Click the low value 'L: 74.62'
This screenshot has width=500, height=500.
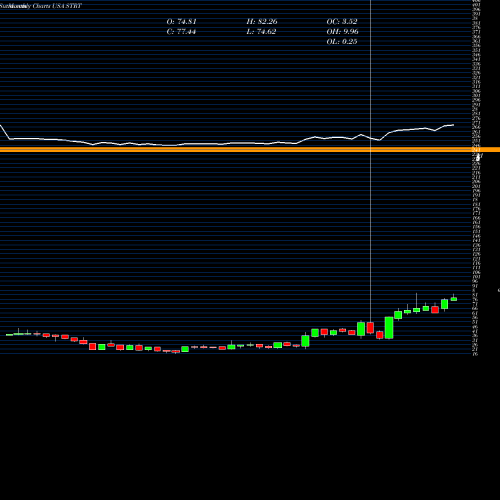coord(261,32)
